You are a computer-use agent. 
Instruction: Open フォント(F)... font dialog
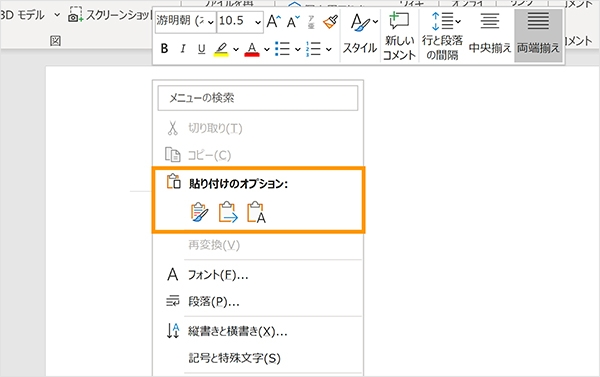pos(258,275)
